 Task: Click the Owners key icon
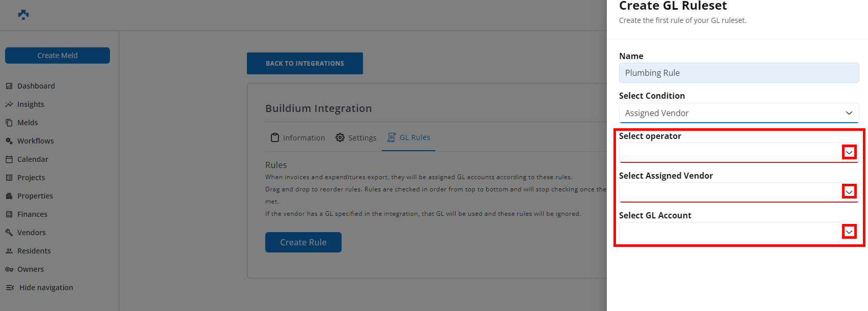tap(9, 269)
